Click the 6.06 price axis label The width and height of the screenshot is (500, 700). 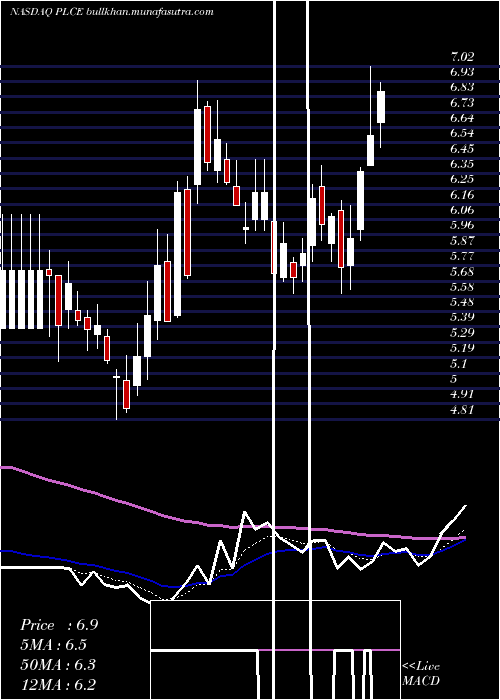pyautogui.click(x=462, y=210)
